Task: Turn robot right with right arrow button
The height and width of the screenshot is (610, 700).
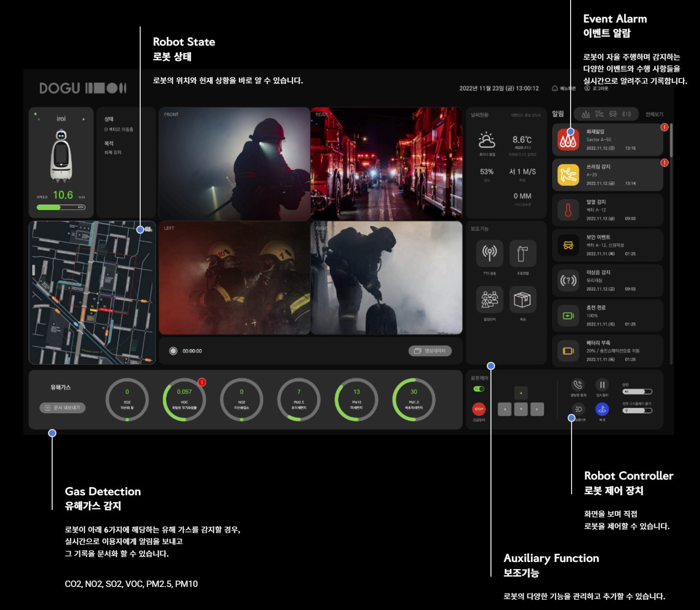Action: (x=537, y=409)
